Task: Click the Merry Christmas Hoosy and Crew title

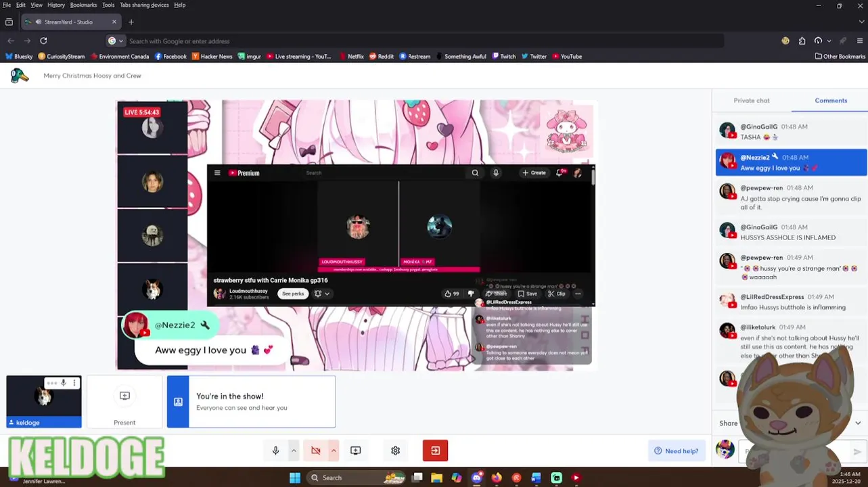Action: [x=92, y=76]
